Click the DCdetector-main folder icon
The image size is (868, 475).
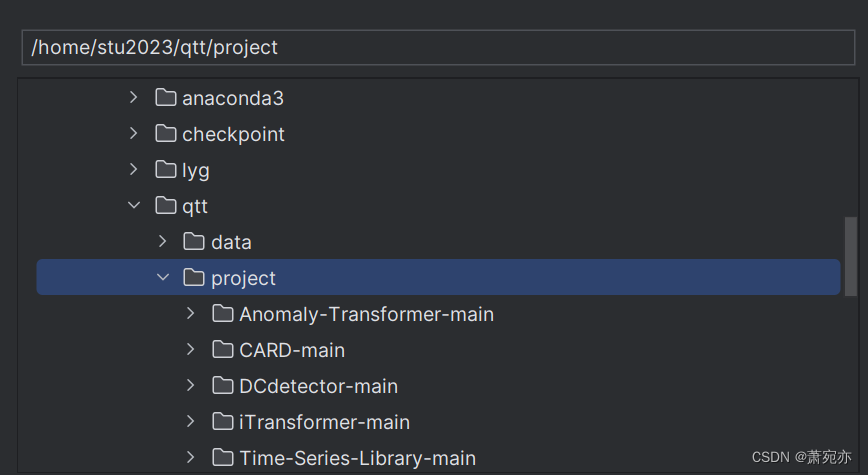pos(223,386)
